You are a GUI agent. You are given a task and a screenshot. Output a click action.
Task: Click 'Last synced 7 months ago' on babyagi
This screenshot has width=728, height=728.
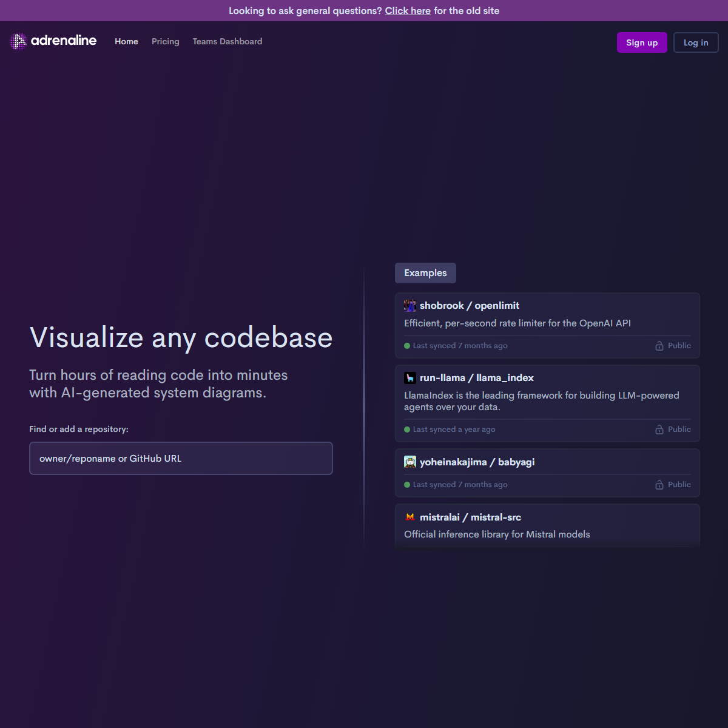pos(460,485)
